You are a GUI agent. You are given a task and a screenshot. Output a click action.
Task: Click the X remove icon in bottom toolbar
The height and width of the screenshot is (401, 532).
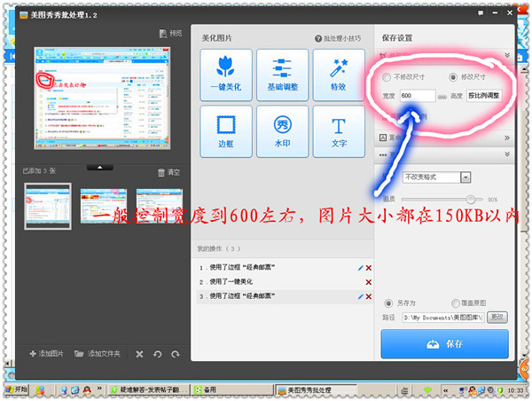point(139,354)
